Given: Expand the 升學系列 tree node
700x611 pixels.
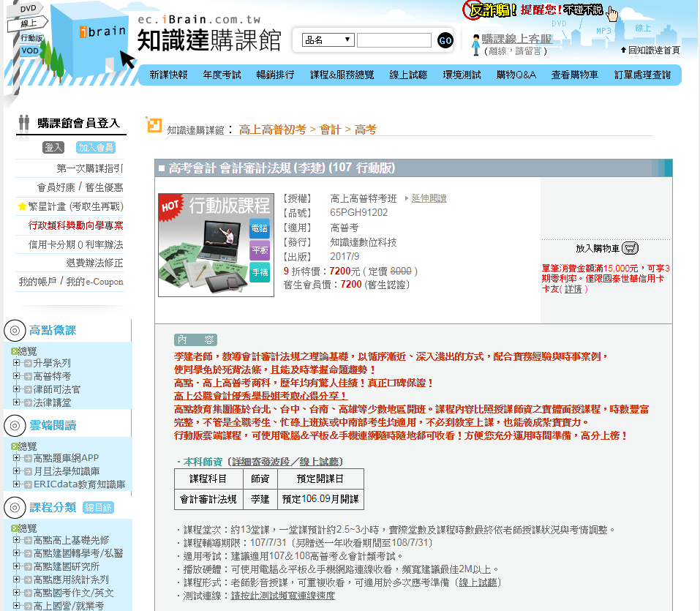Looking at the screenshot, I should pos(17,363).
